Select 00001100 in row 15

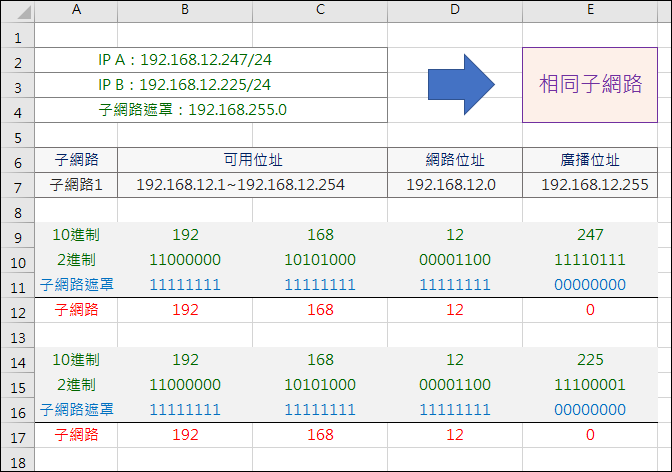pyautogui.click(x=455, y=385)
